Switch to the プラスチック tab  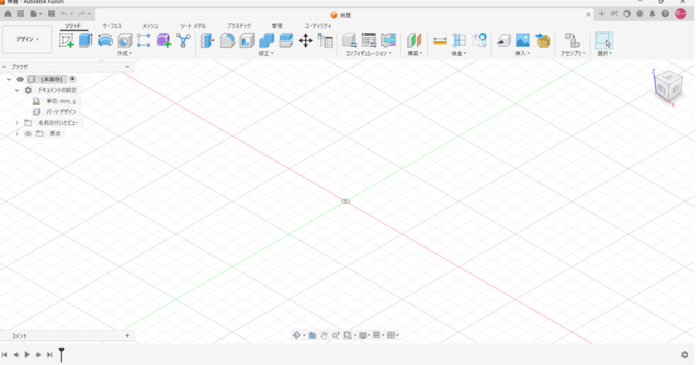point(239,26)
